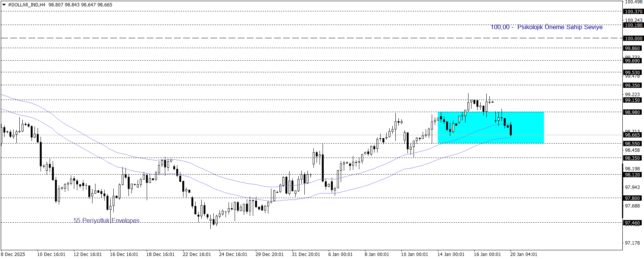Select the 14 Jan 00:01 time label

click(x=451, y=254)
